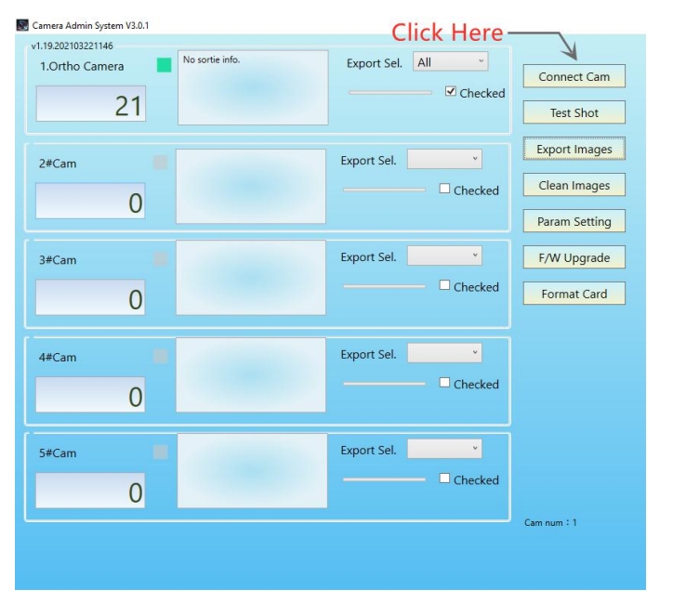The width and height of the screenshot is (673, 616).
Task: Click the Test Shot button
Action: [574, 112]
